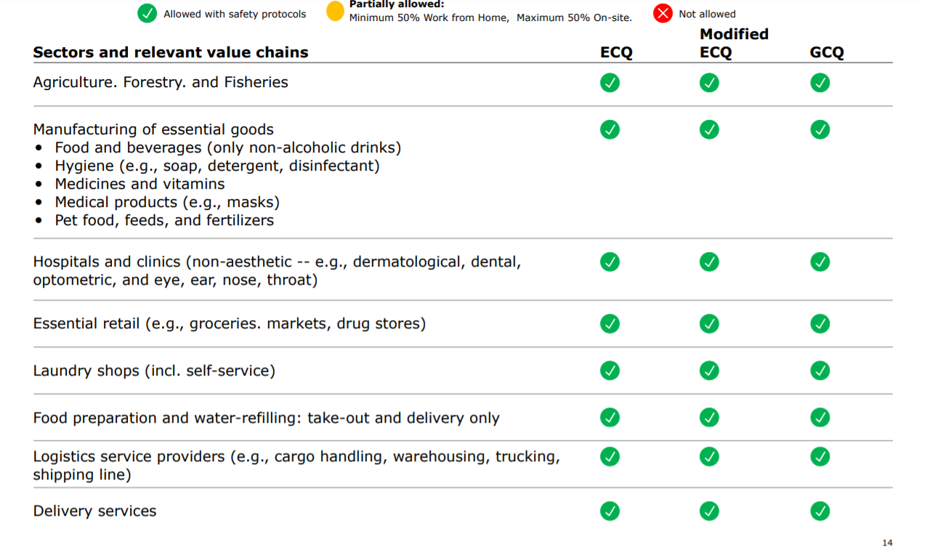Click Modified ECQ checkmark for Delivery services
The image size is (927, 560).
tap(709, 511)
